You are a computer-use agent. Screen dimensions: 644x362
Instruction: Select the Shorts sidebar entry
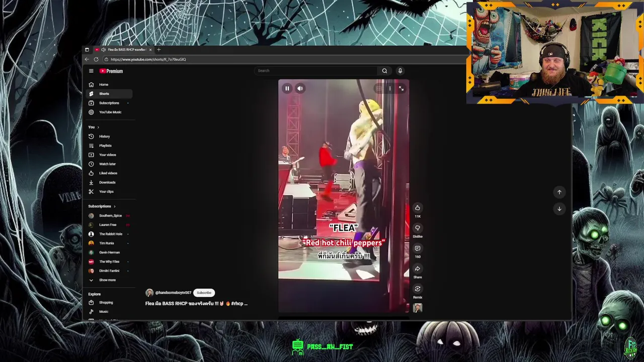pyautogui.click(x=109, y=94)
